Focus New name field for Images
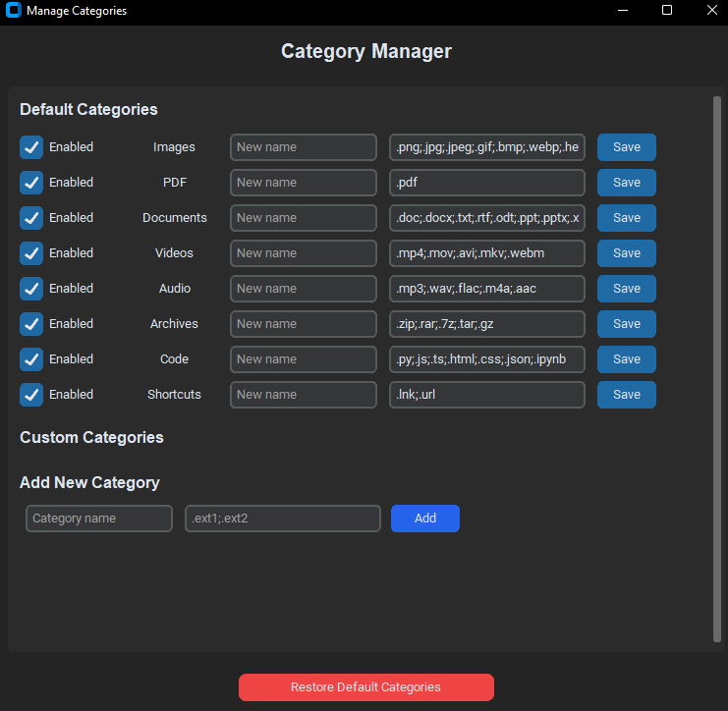Screen dimensions: 728x711 (x=304, y=147)
